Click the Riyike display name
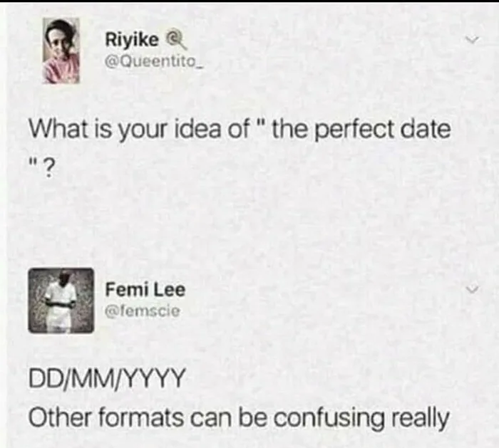 pos(132,40)
